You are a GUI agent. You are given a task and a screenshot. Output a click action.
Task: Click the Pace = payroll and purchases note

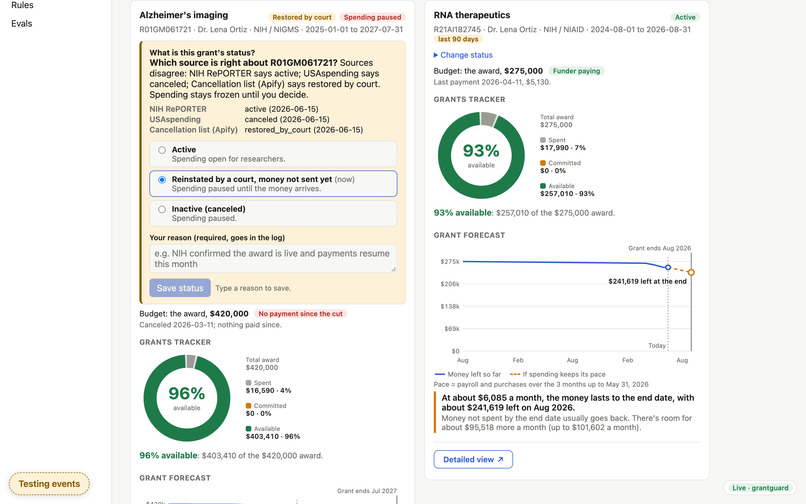pyautogui.click(x=541, y=385)
